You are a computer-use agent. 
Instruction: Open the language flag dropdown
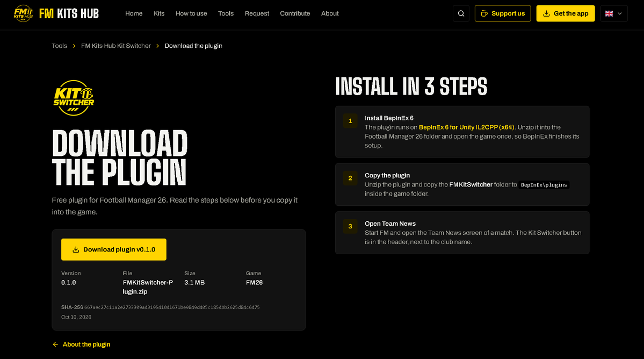613,13
